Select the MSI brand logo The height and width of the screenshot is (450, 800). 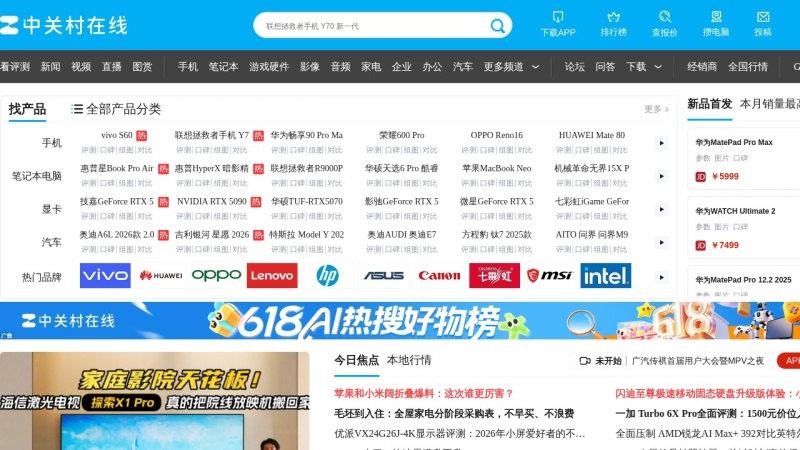coord(550,276)
